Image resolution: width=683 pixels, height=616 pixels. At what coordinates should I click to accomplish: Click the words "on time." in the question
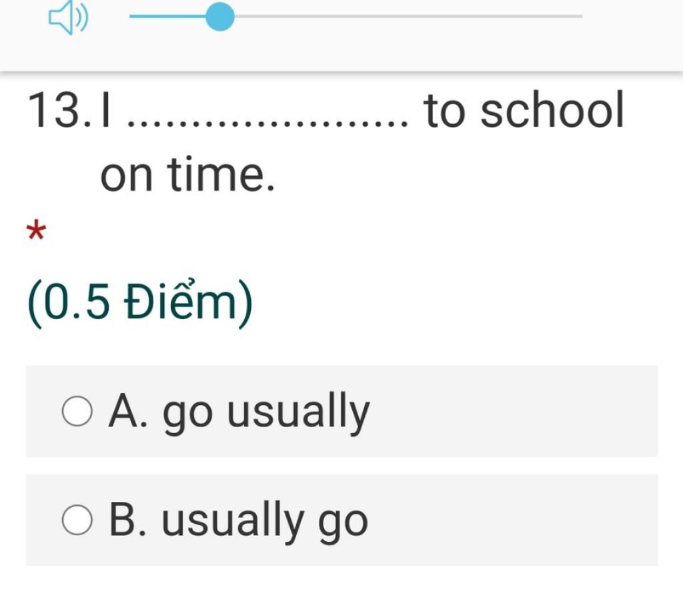click(x=187, y=175)
